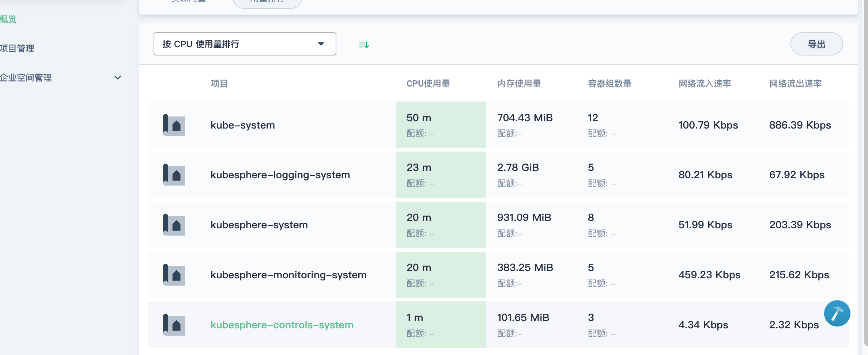The height and width of the screenshot is (355, 868).
Task: Click the 4.34 Kbps inbound rate
Action: click(703, 325)
